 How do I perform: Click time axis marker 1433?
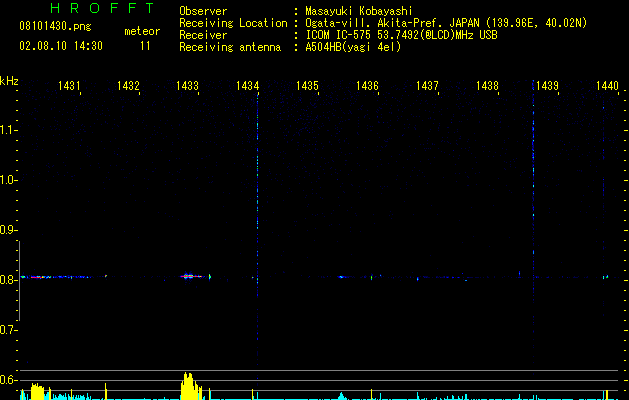(188, 86)
